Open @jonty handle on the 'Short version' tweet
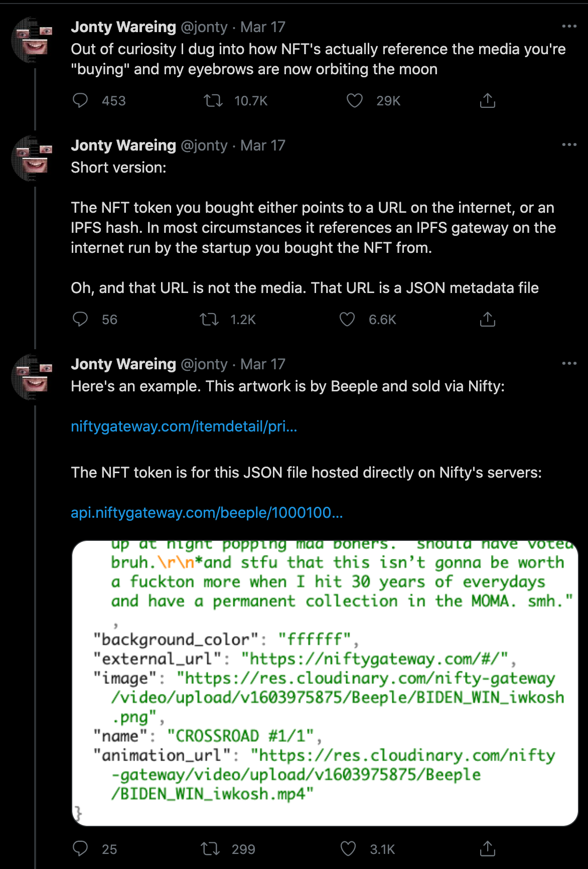The height and width of the screenshot is (869, 588). point(204,146)
